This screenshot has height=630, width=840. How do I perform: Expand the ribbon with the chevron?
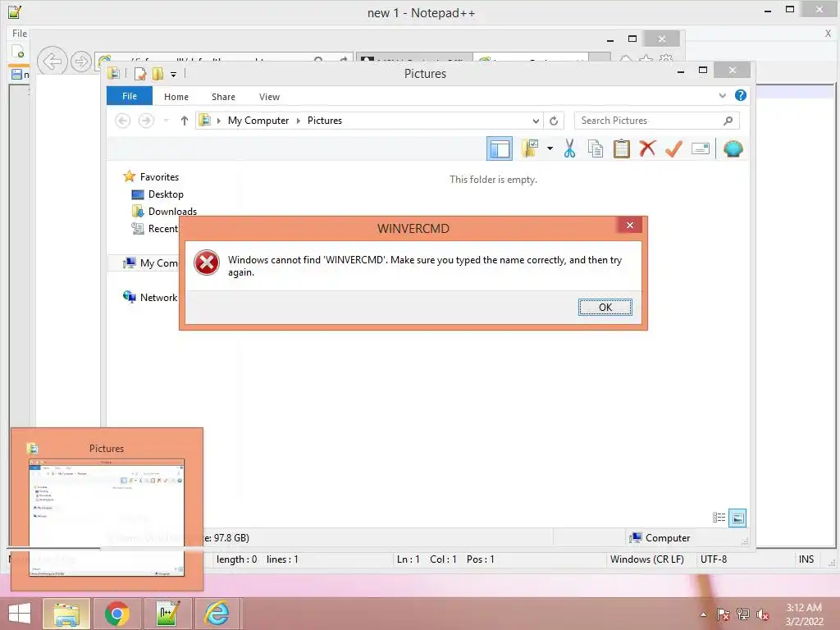tap(722, 95)
